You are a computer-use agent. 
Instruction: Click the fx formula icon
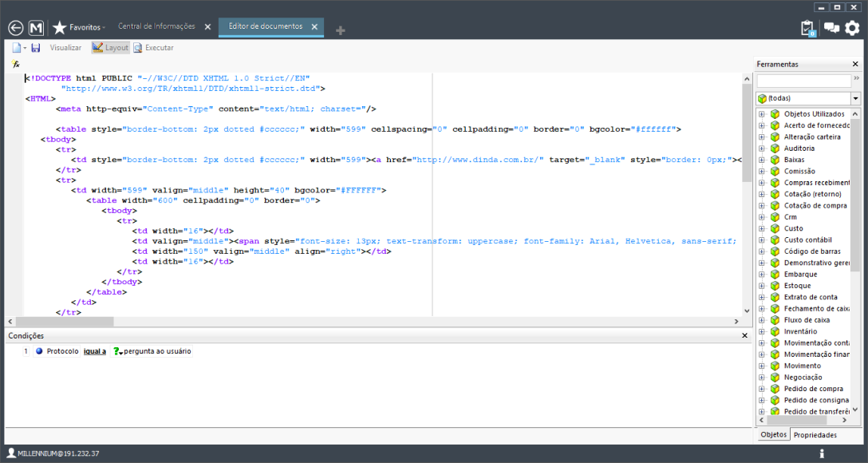(16, 64)
